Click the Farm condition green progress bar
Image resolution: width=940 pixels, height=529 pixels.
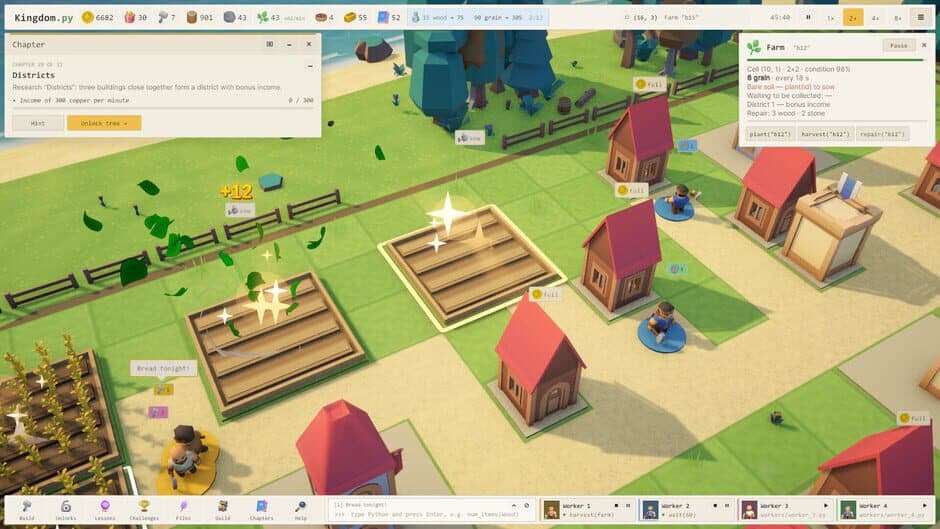(836, 60)
